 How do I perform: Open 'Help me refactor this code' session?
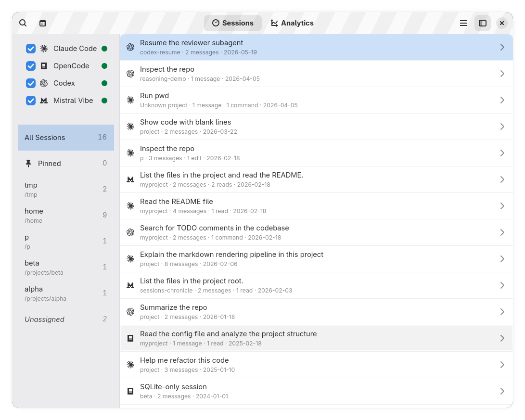317,365
